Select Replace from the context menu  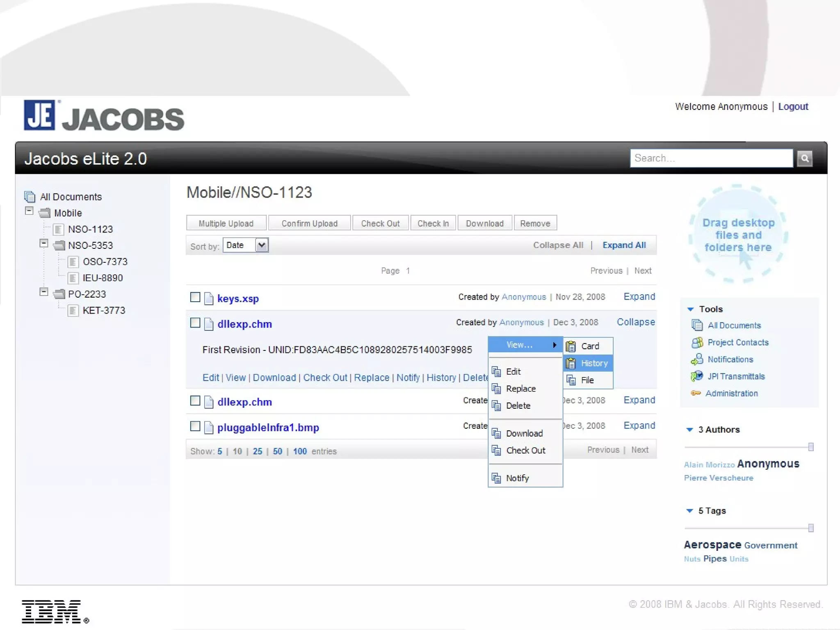[525, 389]
